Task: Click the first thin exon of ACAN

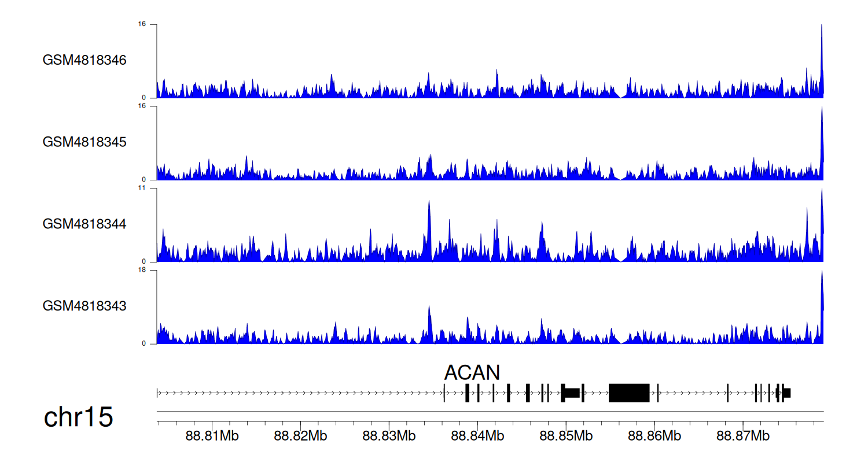Action: pos(444,393)
